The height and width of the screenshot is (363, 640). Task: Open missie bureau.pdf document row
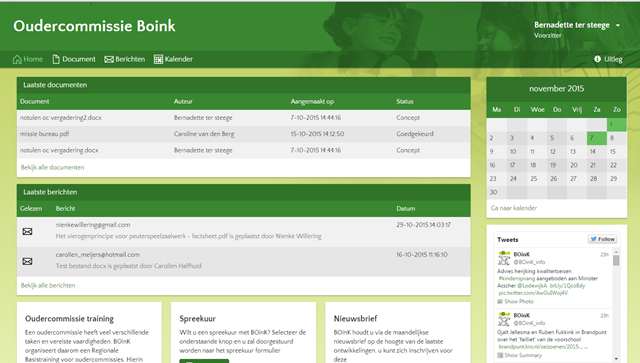tap(243, 134)
